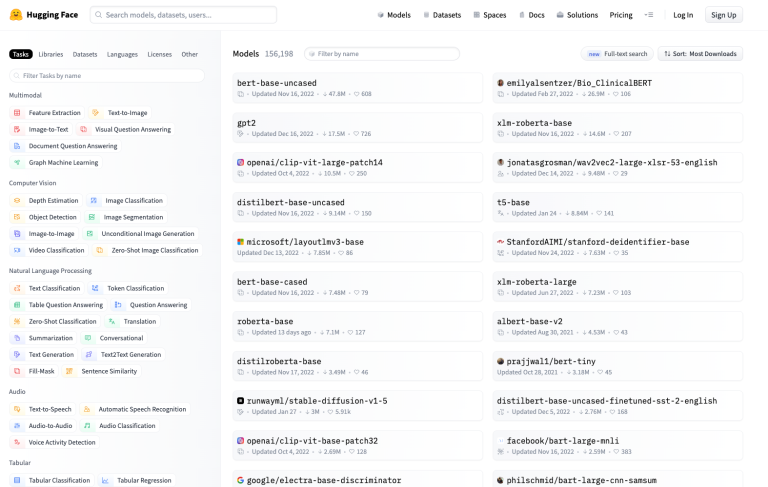Click the Filter by name input
Viewport: 768px width, 487px height.
pyautogui.click(x=384, y=54)
